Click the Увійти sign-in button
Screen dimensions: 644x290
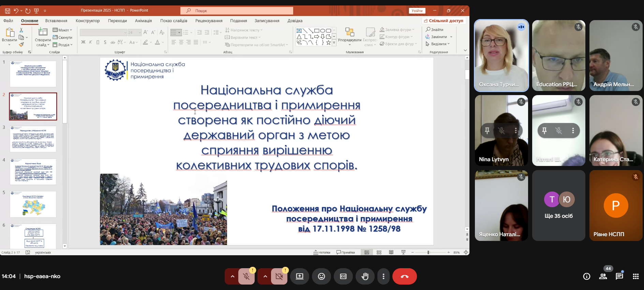point(417,11)
